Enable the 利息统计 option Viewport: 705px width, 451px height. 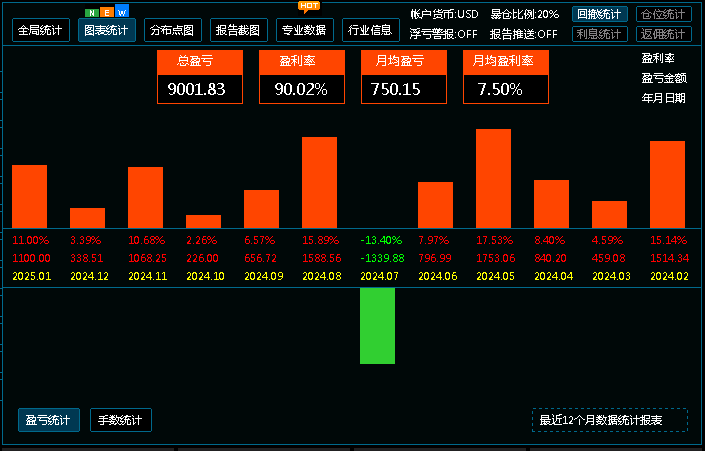coord(600,34)
